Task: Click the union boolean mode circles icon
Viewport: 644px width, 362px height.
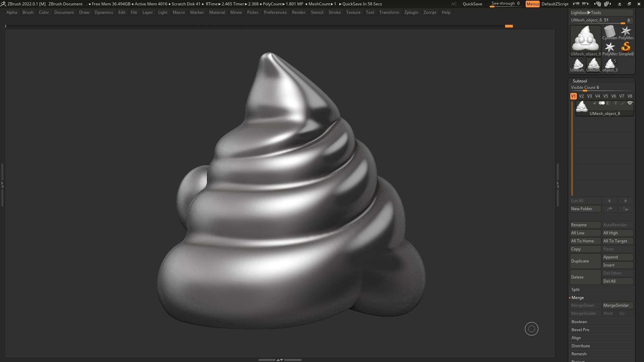Action: coord(602,103)
